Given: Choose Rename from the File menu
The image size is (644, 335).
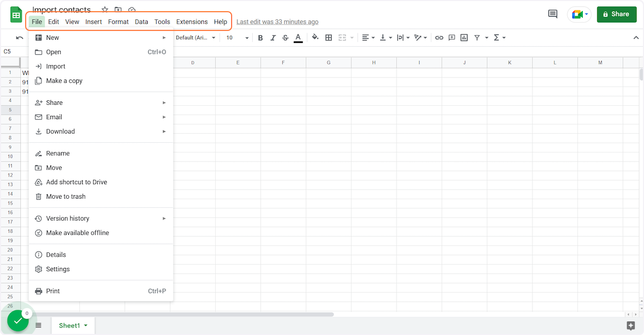Looking at the screenshot, I should (101, 154).
